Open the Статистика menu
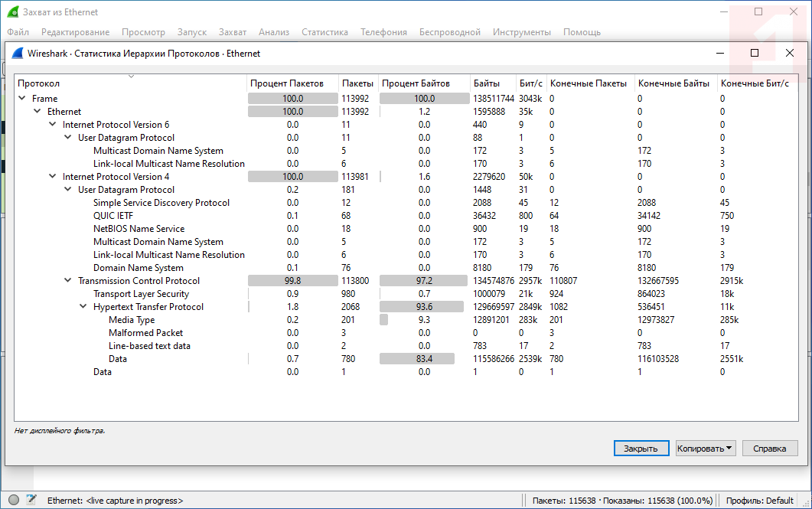Viewport: 812px width, 509px height. pyautogui.click(x=324, y=32)
